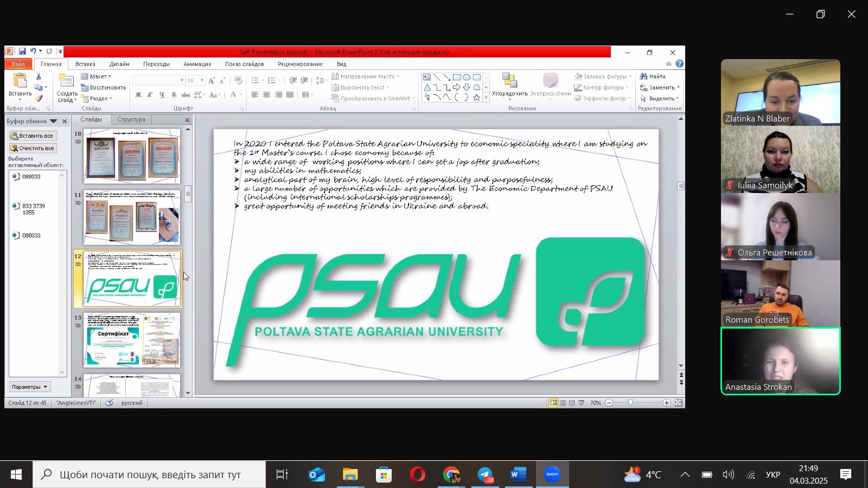868x488 pixels.
Task: Click the Clear formatting icon
Action: point(238,80)
